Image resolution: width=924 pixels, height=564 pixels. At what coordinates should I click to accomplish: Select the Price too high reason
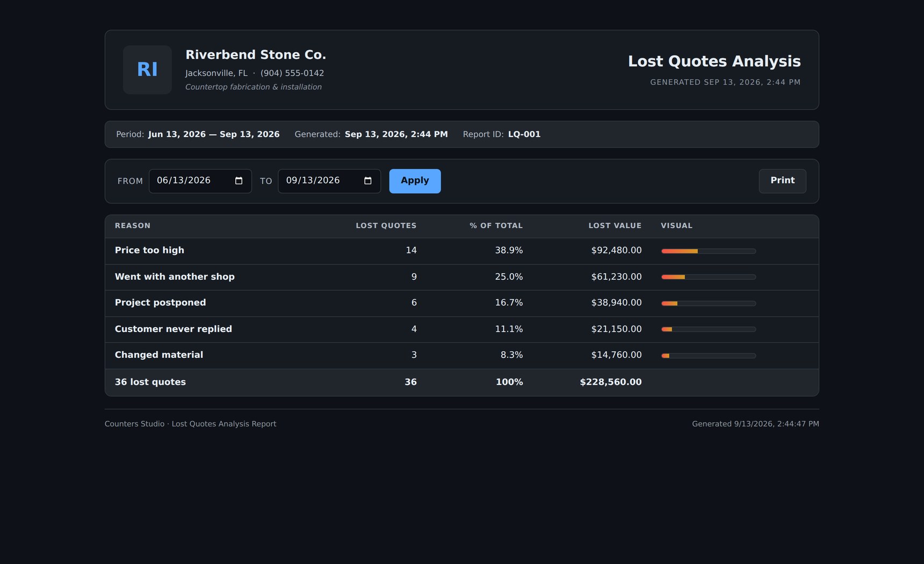click(149, 250)
